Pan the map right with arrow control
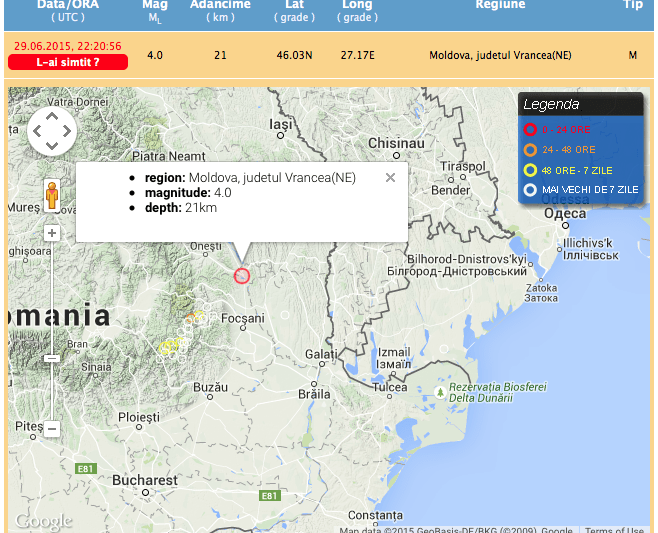Screen dimensions: 658x533 [67, 132]
